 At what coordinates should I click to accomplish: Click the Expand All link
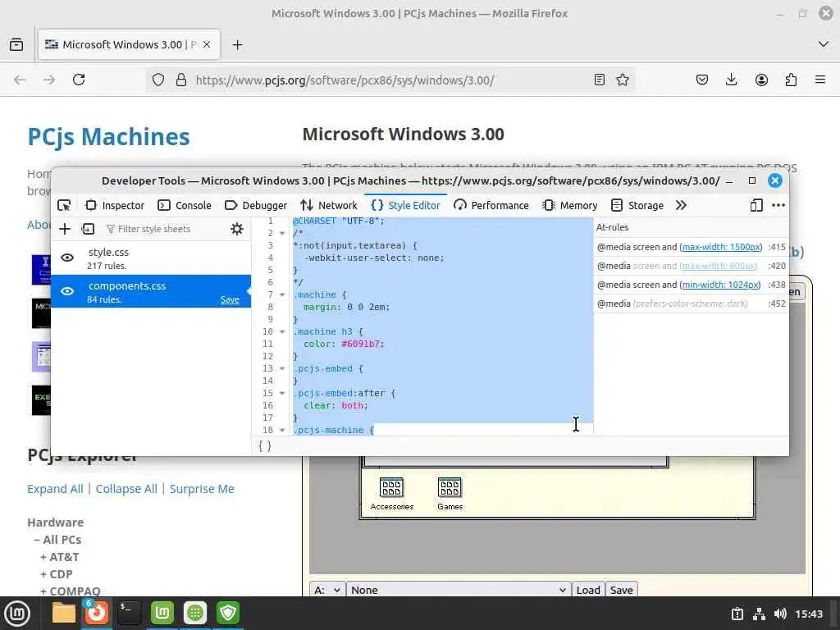55,489
